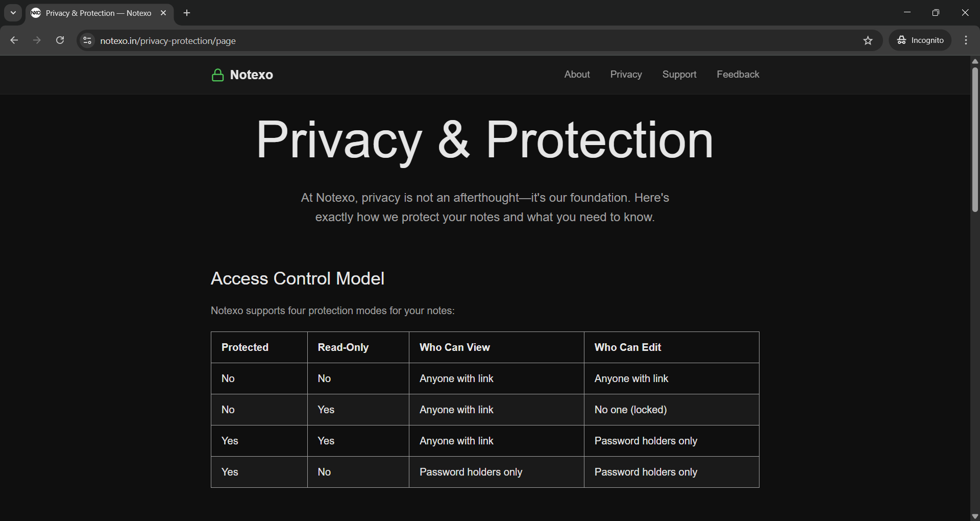Viewport: 980px width, 521px height.
Task: Open the About navigation link
Action: point(577,75)
